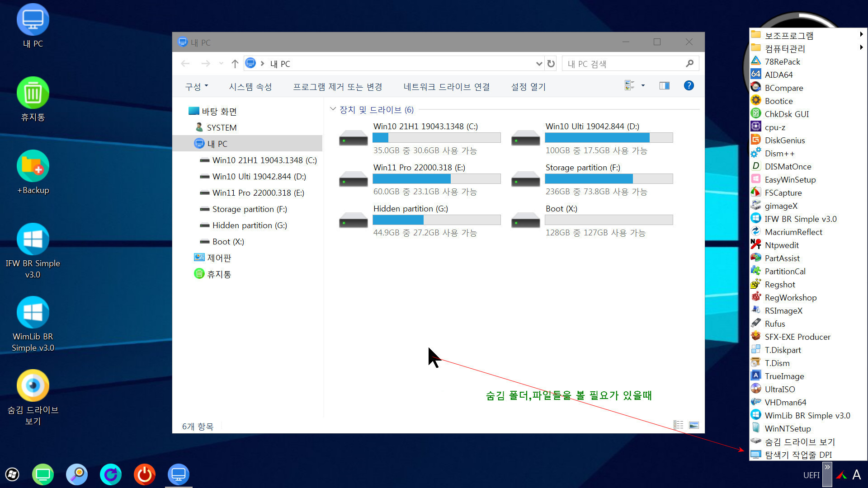
Task: Click 설정 열기 in toolbar
Action: click(528, 86)
